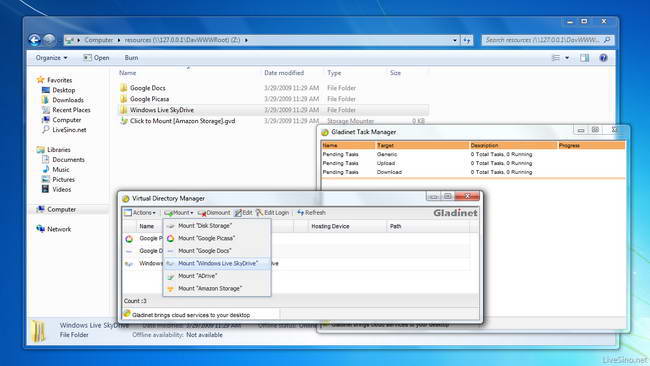Viewport: 650px width, 366px height.
Task: Sort files by the Type column header
Action: point(334,73)
